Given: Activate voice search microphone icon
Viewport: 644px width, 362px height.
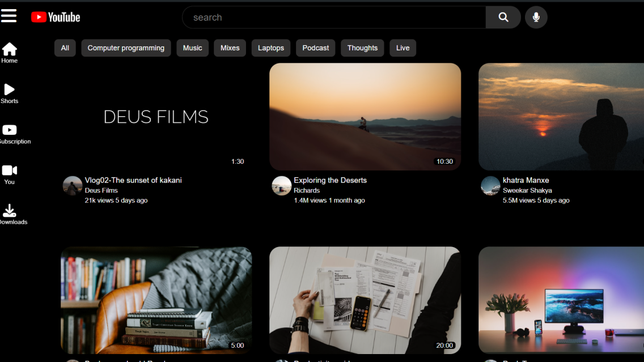Looking at the screenshot, I should pos(536,18).
